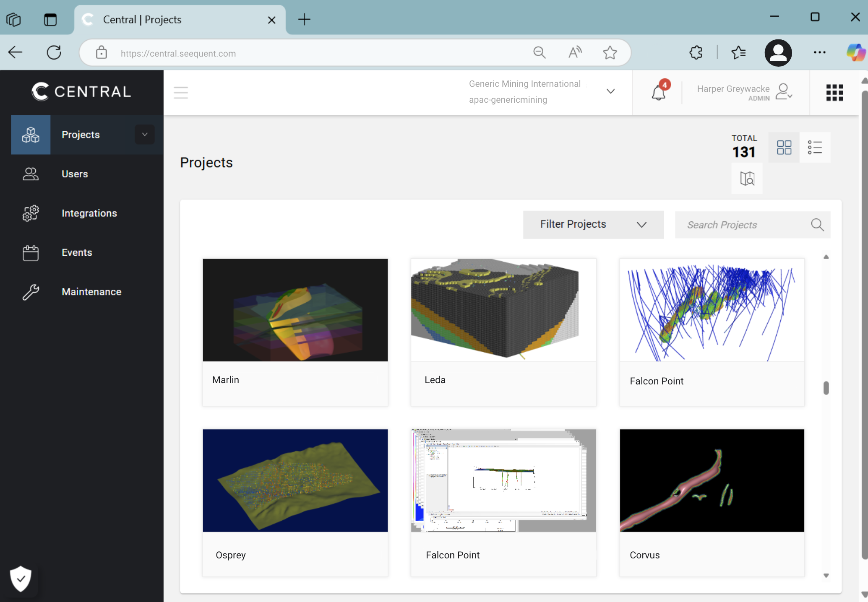Open the favorites list

(738, 52)
